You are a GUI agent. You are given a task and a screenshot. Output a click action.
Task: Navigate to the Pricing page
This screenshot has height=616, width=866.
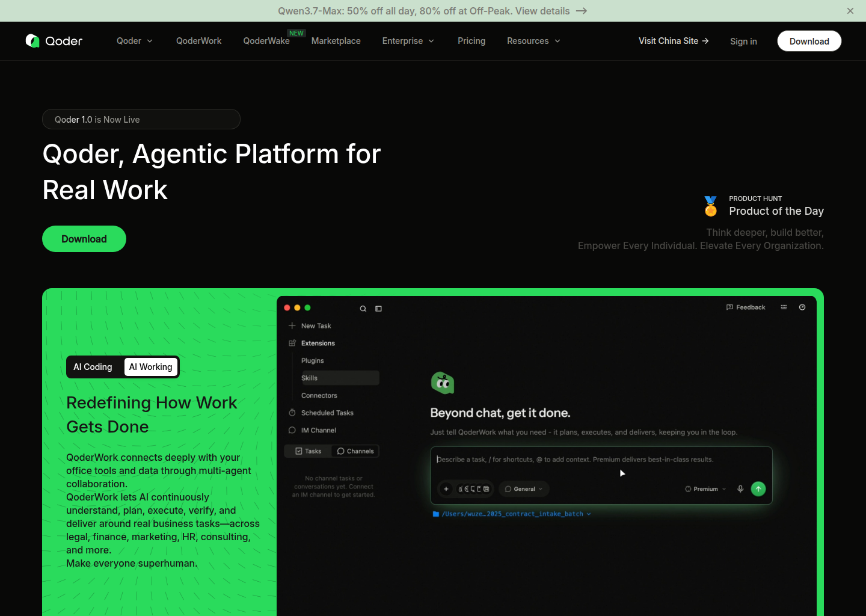[x=471, y=41]
